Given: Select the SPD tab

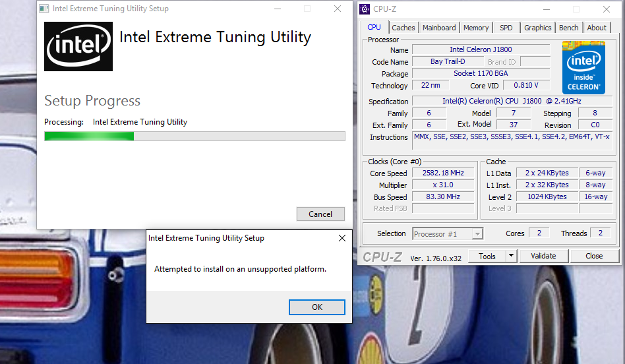Looking at the screenshot, I should [506, 28].
